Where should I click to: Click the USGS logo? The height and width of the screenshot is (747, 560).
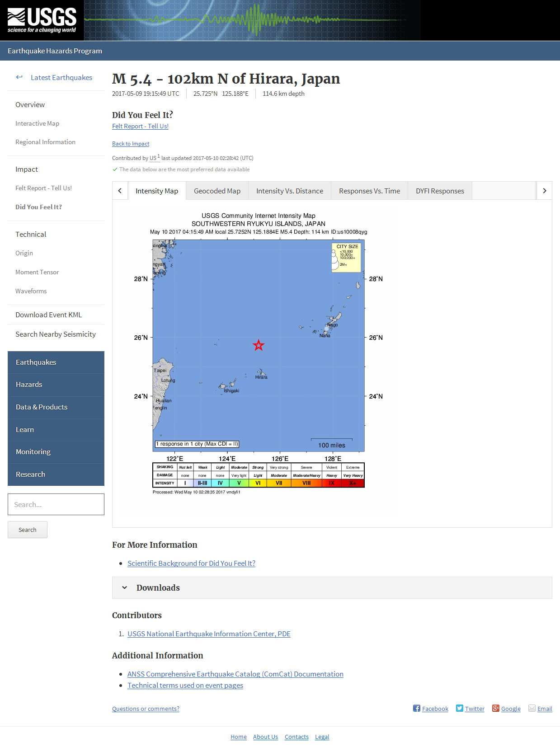[x=42, y=20]
